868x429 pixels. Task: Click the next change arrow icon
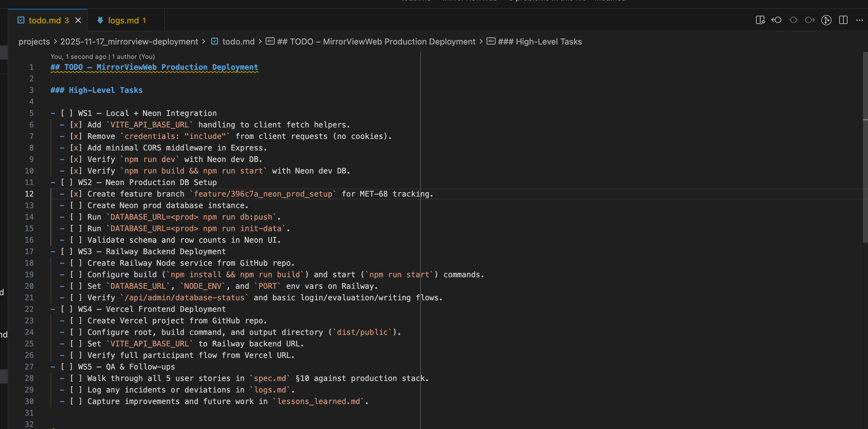pos(809,20)
